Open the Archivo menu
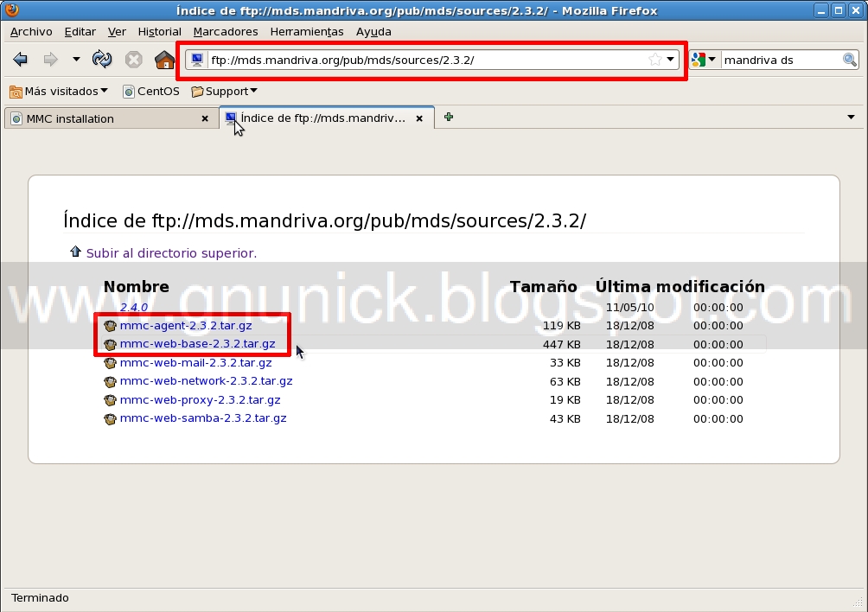The width and height of the screenshot is (868, 612). tap(31, 31)
